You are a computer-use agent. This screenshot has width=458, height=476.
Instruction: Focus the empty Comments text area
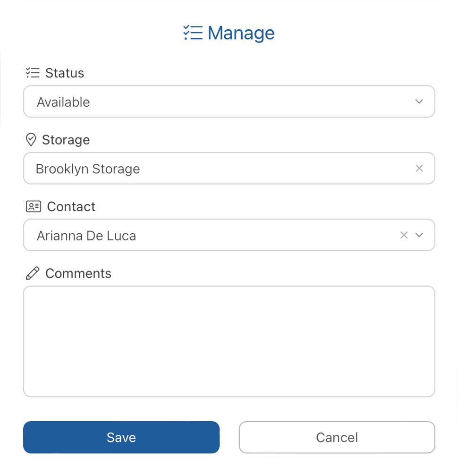pos(229,341)
